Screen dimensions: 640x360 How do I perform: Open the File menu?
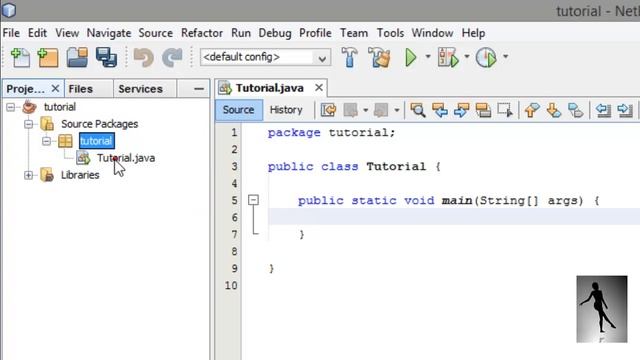tap(11, 33)
